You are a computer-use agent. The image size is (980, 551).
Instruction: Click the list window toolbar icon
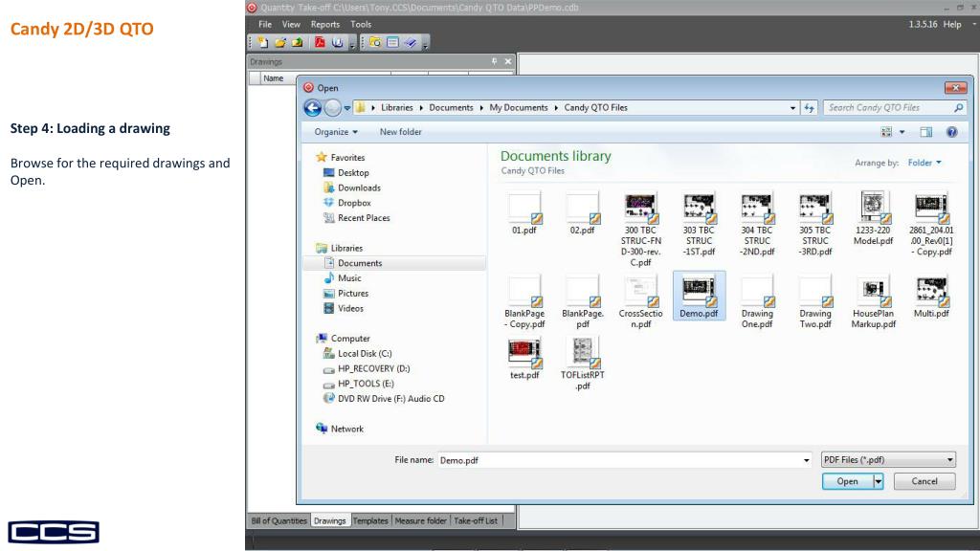pos(392,42)
